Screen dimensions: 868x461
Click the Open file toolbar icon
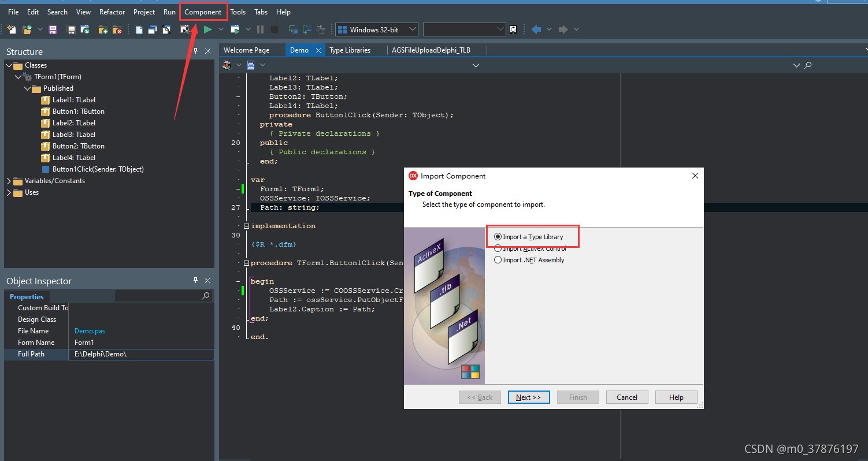click(27, 29)
